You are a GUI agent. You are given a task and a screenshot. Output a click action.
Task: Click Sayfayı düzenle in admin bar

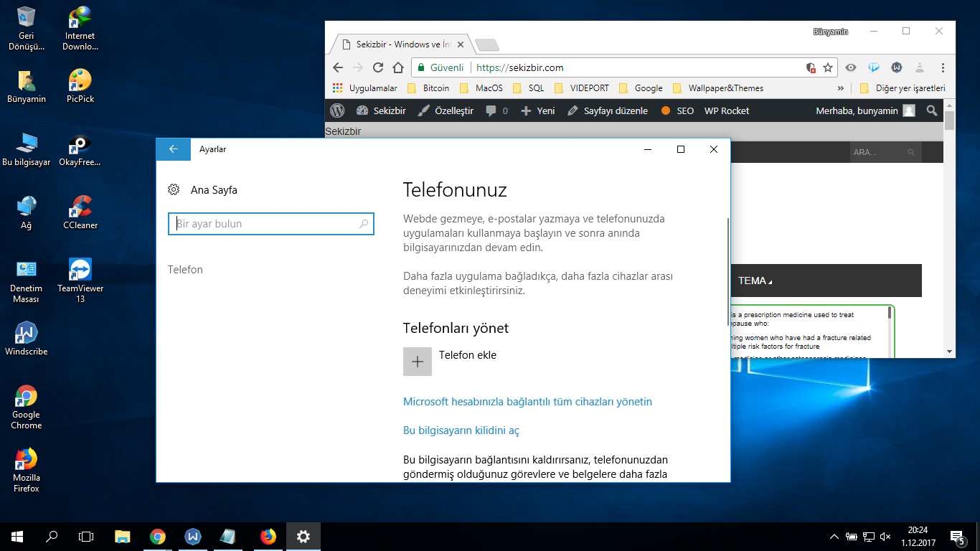click(x=608, y=110)
